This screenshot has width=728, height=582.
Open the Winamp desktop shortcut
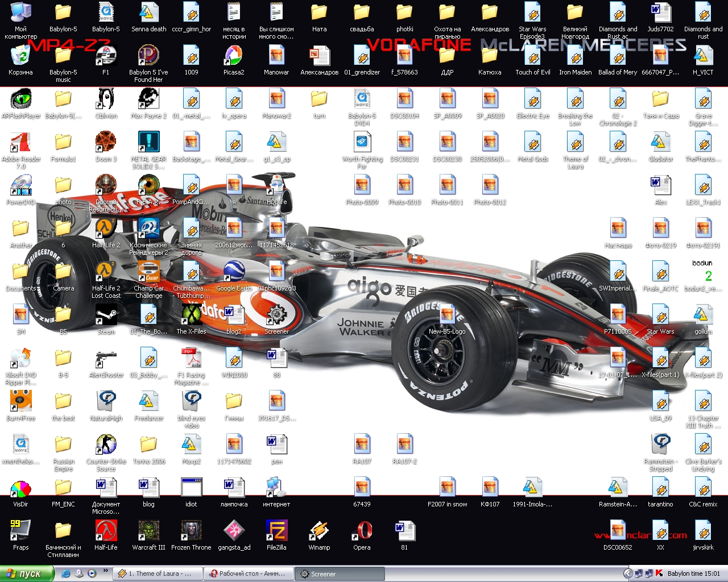[319, 535]
